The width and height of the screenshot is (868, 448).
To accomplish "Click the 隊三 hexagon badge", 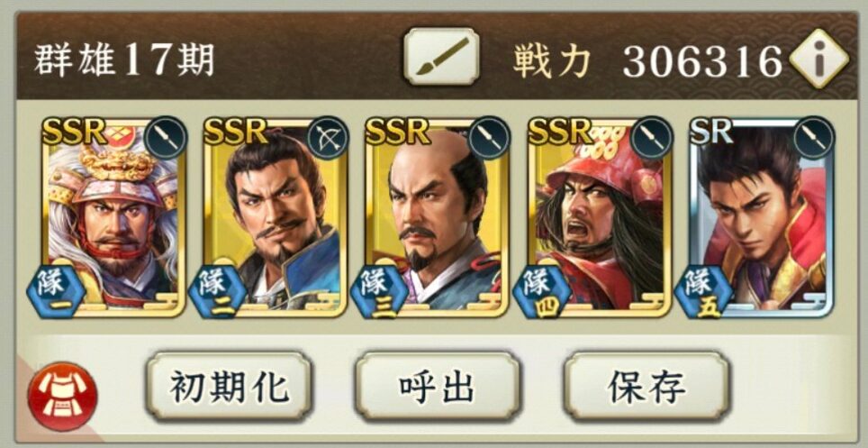I will (380, 292).
